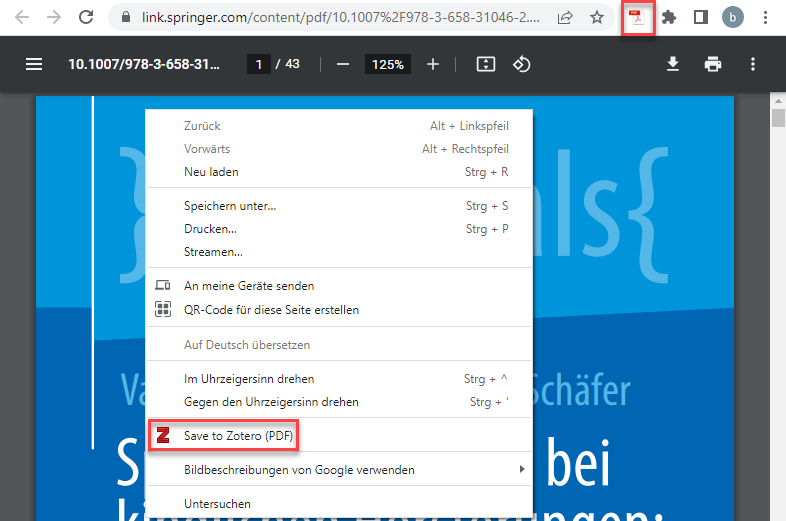Download the PDF file

point(673,64)
